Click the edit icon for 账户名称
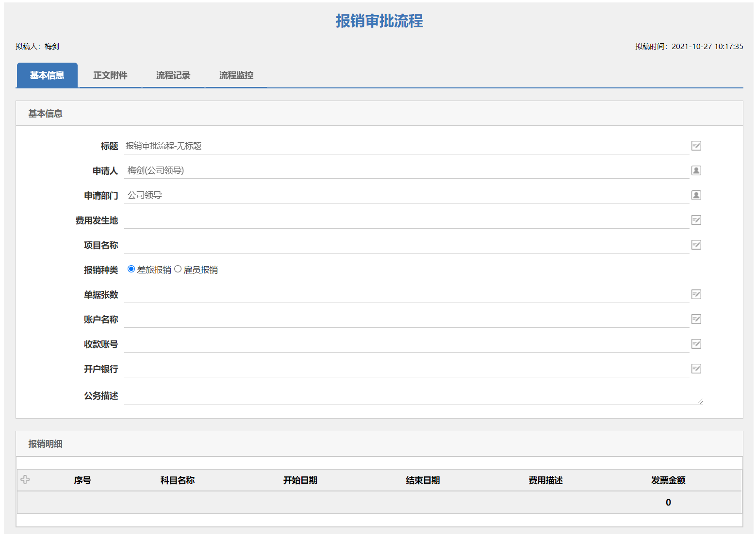 696,319
